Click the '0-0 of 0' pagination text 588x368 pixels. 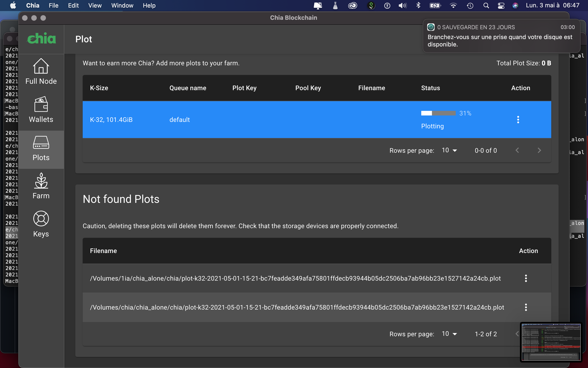[x=486, y=150]
